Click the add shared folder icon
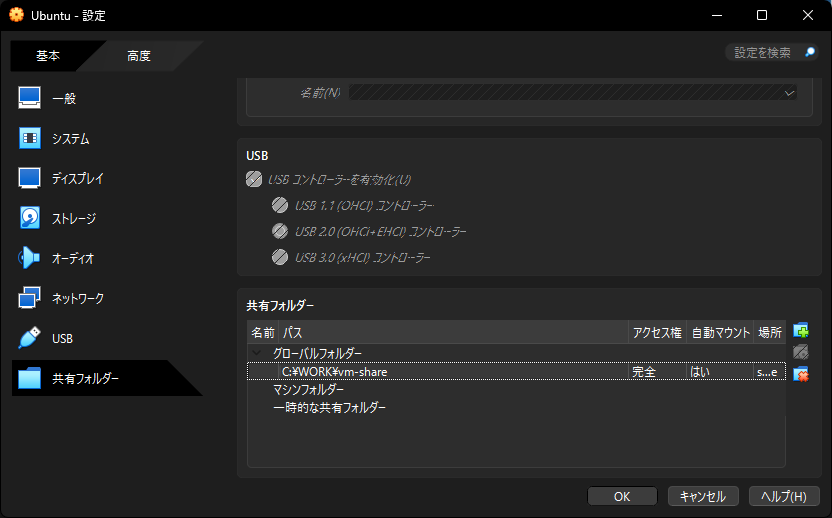This screenshot has width=832, height=518. (800, 331)
